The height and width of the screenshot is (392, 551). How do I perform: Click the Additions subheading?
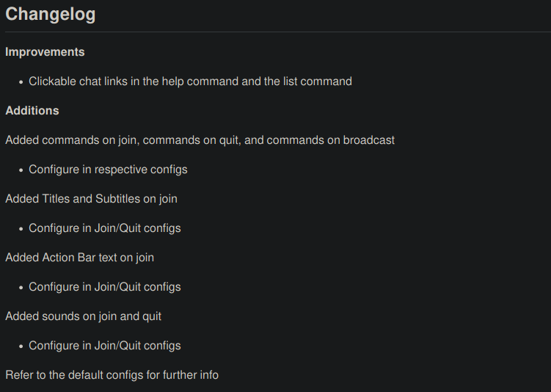(x=32, y=111)
